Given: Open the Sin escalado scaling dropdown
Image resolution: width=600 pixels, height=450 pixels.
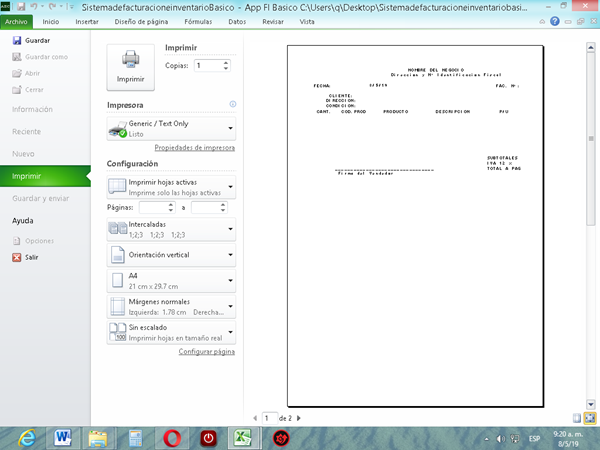Looking at the screenshot, I should (171, 333).
